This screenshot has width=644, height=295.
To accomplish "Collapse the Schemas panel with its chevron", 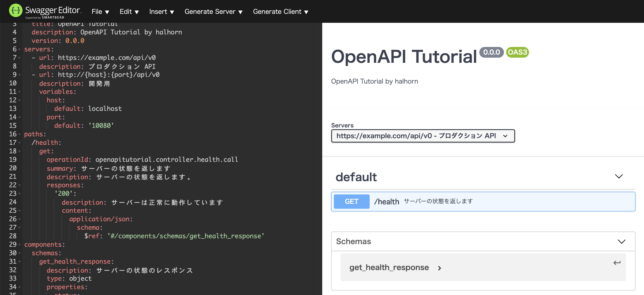I will pos(621,241).
